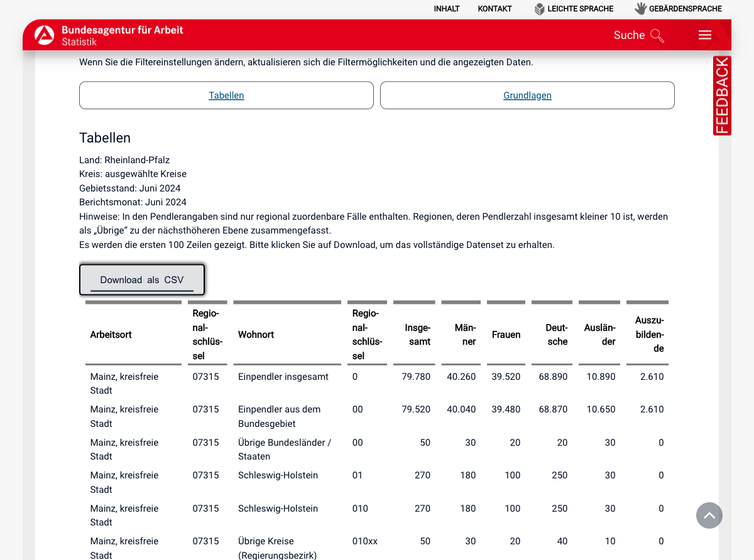Screen dimensions: 754x560
Task: Click the total value 79.780
Action: click(x=416, y=377)
